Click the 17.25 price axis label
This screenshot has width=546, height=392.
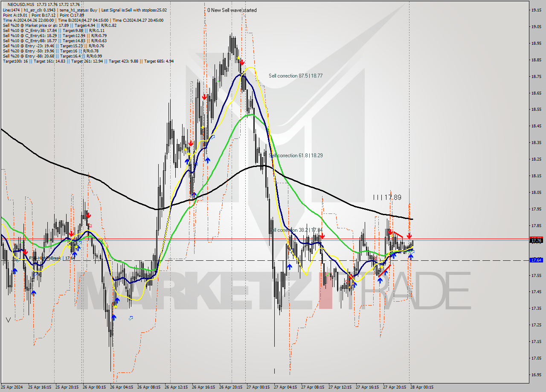[536, 325]
